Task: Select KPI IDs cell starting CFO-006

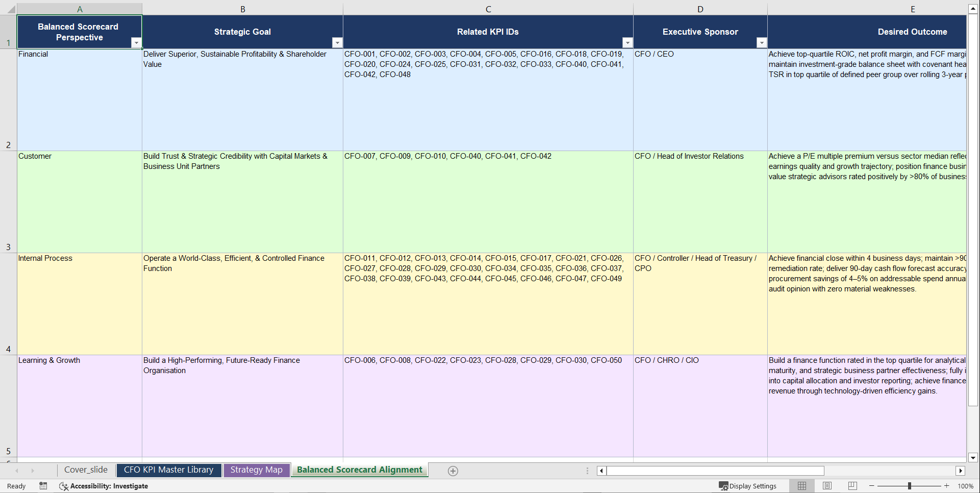Action: tap(488, 406)
